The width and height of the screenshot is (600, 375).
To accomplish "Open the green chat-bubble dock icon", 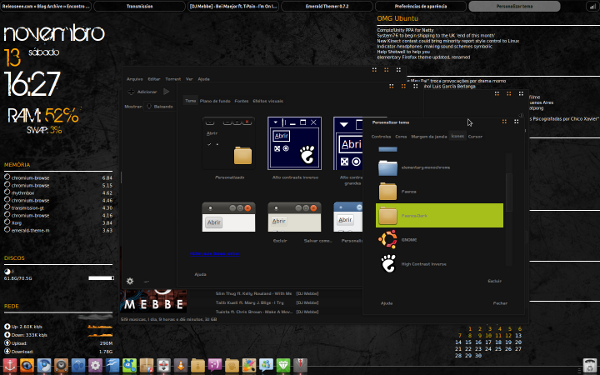I will [129, 365].
